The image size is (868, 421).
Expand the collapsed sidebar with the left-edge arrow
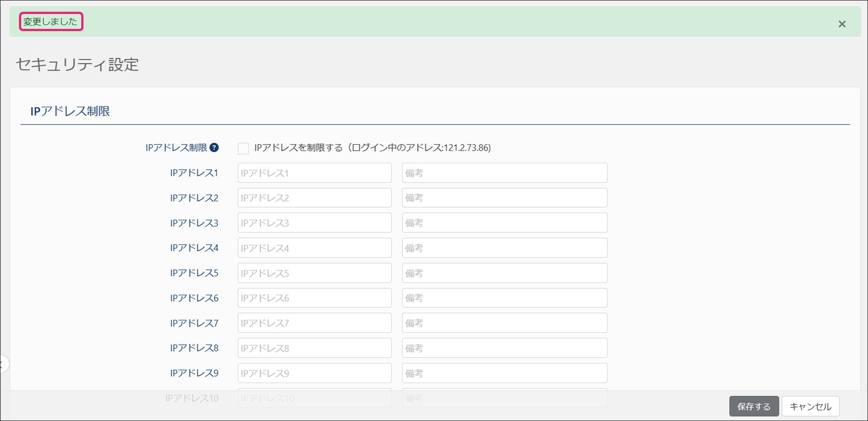point(3,364)
